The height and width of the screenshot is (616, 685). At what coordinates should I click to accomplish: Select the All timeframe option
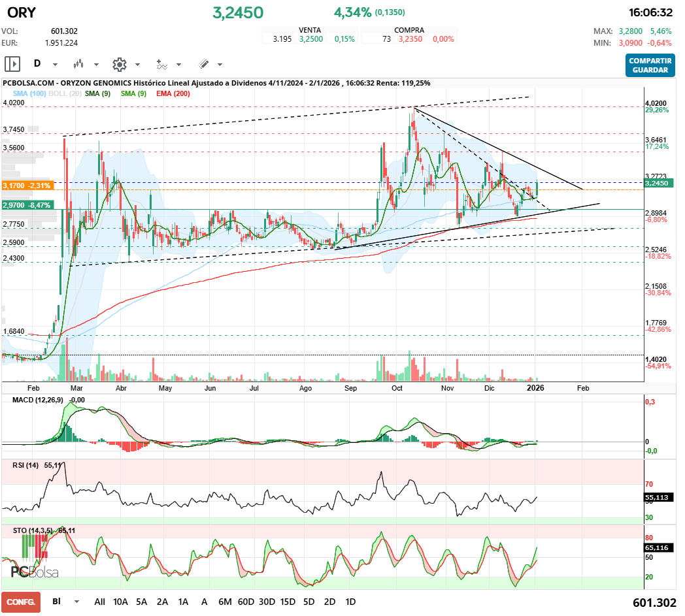pos(99,602)
